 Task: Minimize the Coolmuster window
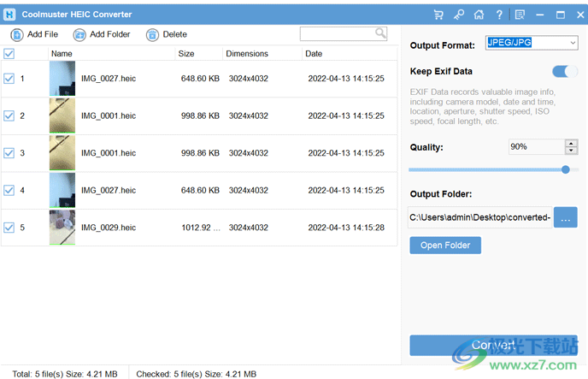point(540,15)
